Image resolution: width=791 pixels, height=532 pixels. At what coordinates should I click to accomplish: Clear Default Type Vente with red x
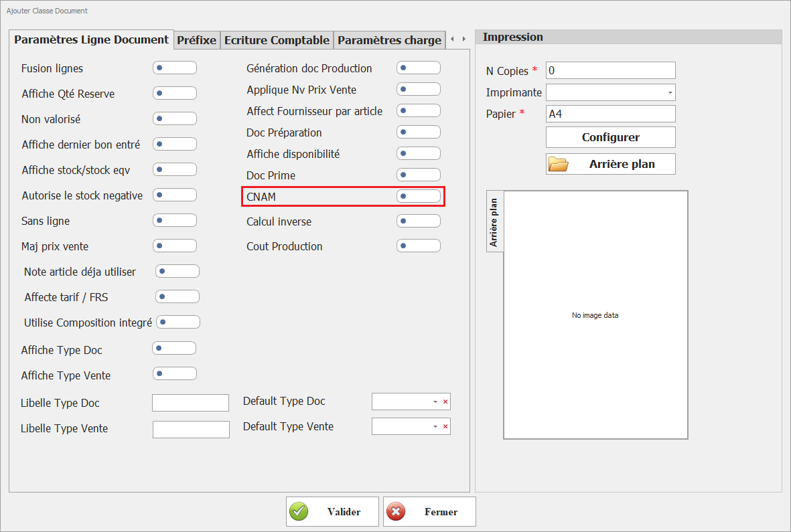tap(445, 426)
